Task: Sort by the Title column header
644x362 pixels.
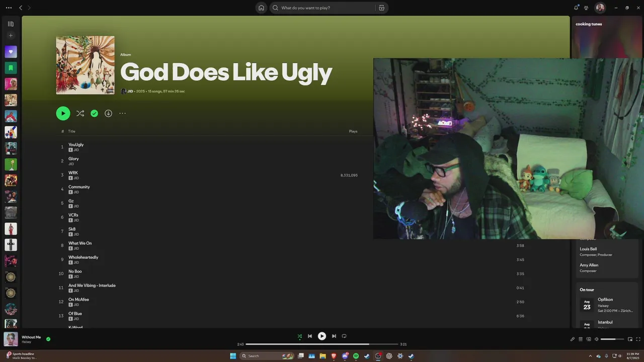Action: pos(71,131)
